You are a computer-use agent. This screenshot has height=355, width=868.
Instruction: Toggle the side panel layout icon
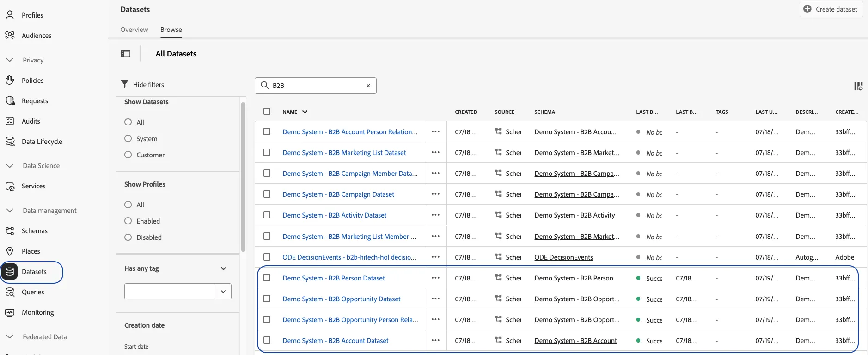[125, 54]
